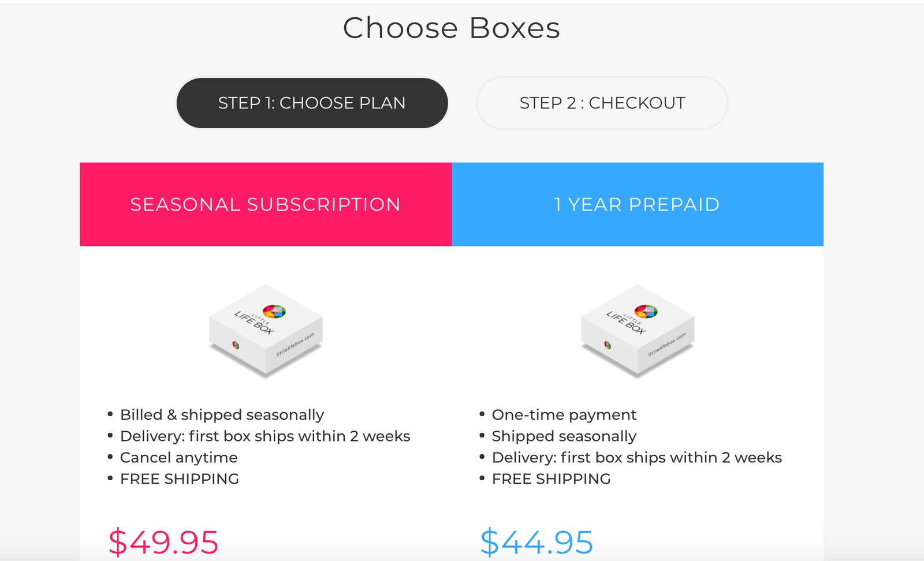Click the colorful logo on the seasonal box

pos(274,312)
